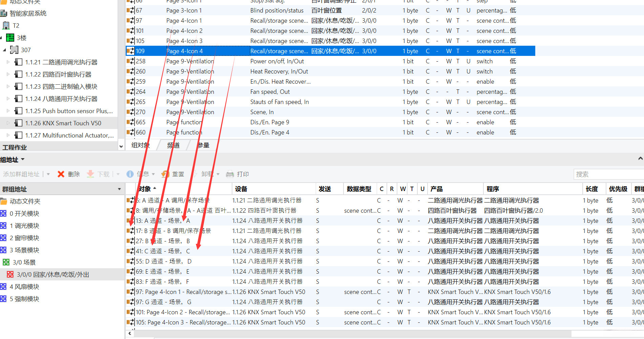Click the 智能家居系统 project icon
Image resolution: width=644 pixels, height=339 pixels.
pyautogui.click(x=4, y=14)
